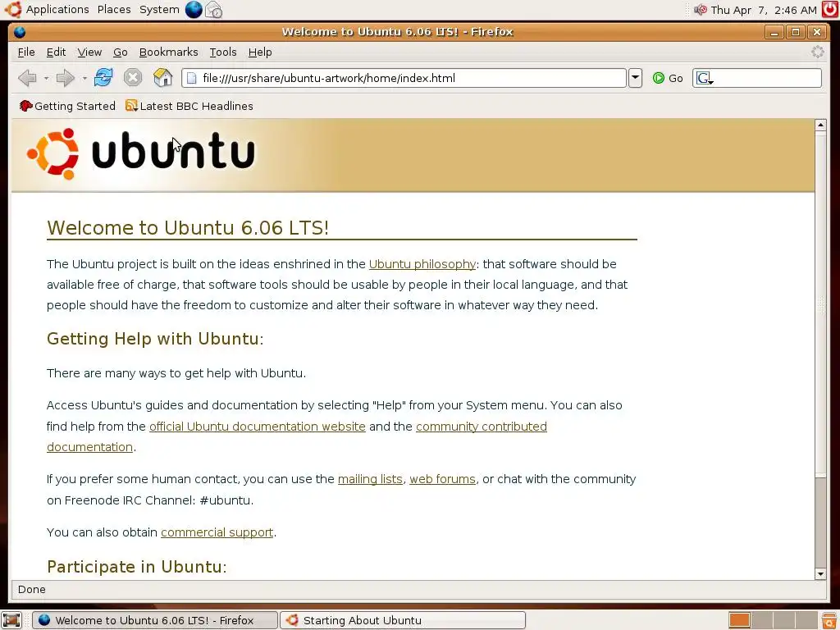Click the address bar URL field
840x630 pixels.
coord(404,78)
